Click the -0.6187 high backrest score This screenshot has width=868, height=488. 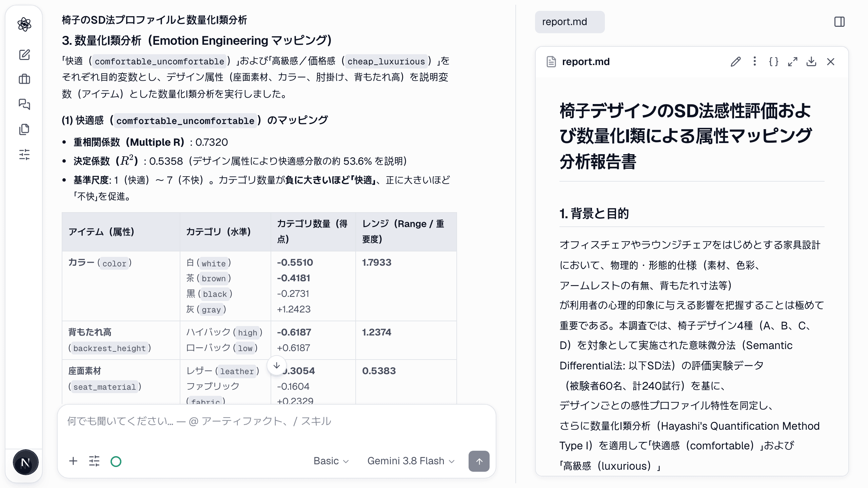tap(294, 332)
